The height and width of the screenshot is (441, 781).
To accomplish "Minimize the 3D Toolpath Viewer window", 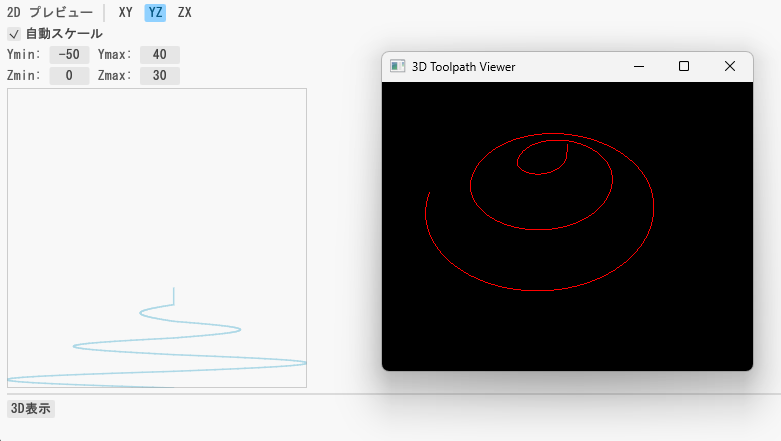I will pos(638,66).
